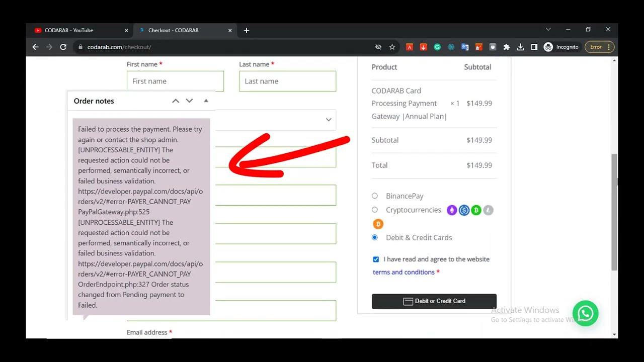Go forward to the next page
The height and width of the screenshot is (362, 644).
pos(49,47)
